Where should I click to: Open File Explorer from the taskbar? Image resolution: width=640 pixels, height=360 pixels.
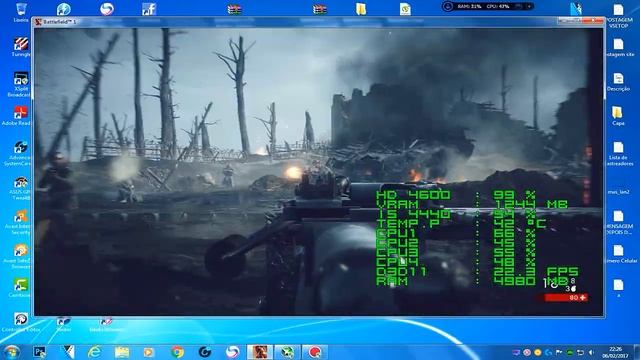122,352
